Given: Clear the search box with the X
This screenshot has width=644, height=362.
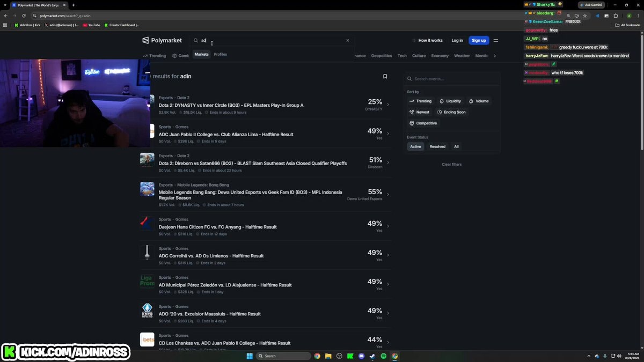Looking at the screenshot, I should pyautogui.click(x=348, y=40).
